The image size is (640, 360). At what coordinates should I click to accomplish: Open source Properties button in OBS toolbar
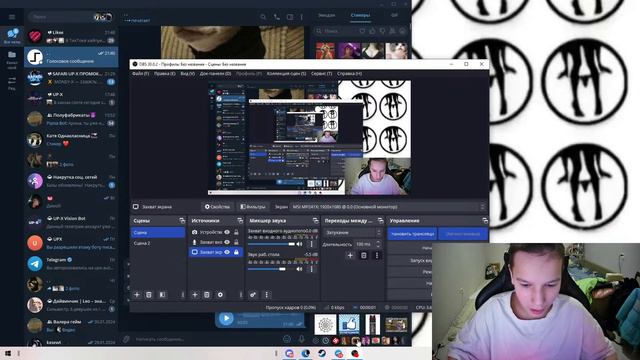(x=217, y=207)
